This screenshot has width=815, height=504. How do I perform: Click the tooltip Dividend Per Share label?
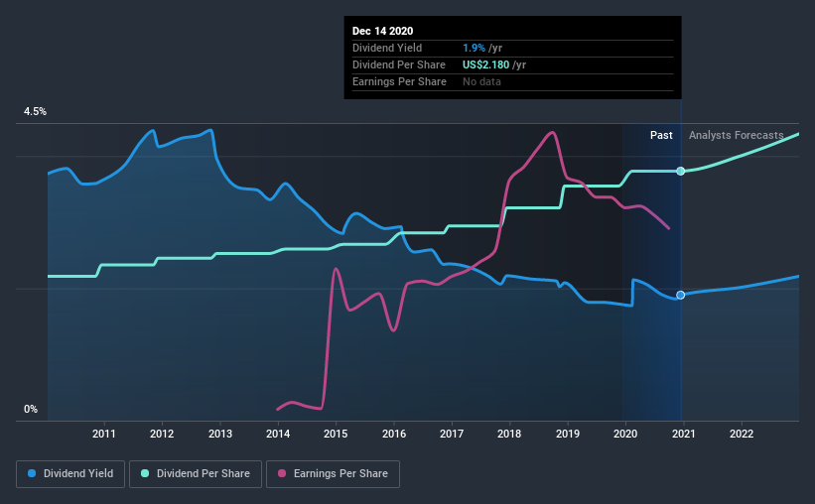coord(399,64)
